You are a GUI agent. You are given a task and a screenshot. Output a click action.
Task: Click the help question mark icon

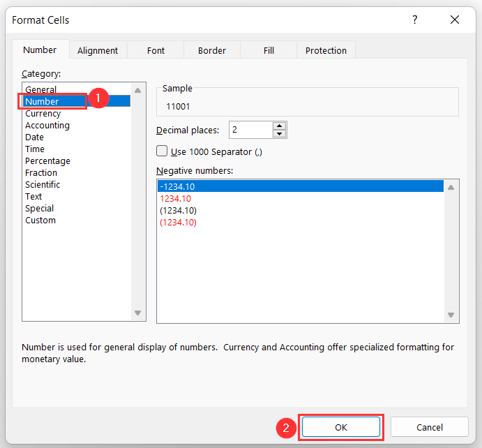tap(414, 20)
